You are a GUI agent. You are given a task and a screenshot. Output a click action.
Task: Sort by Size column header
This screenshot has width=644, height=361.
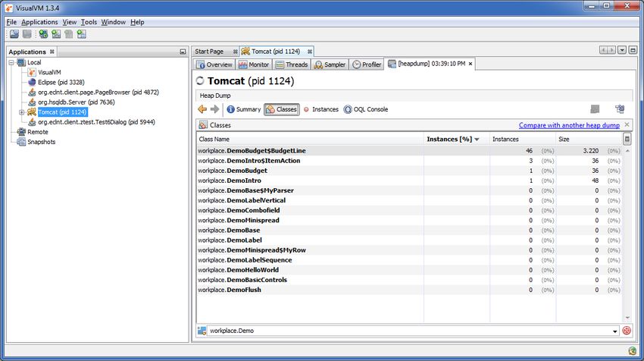[x=589, y=139]
